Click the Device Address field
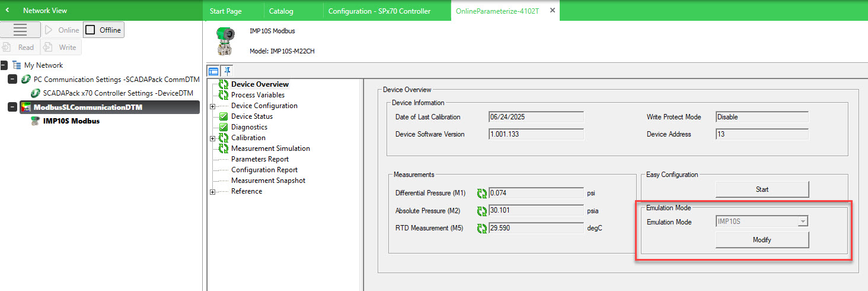This screenshot has width=868, height=291. (x=762, y=134)
